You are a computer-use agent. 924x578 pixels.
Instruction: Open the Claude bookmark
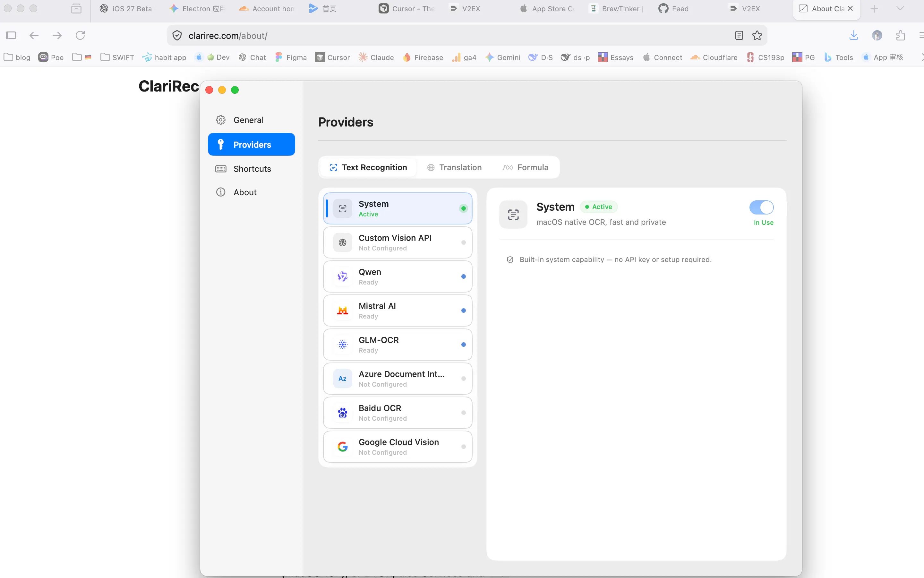(376, 57)
